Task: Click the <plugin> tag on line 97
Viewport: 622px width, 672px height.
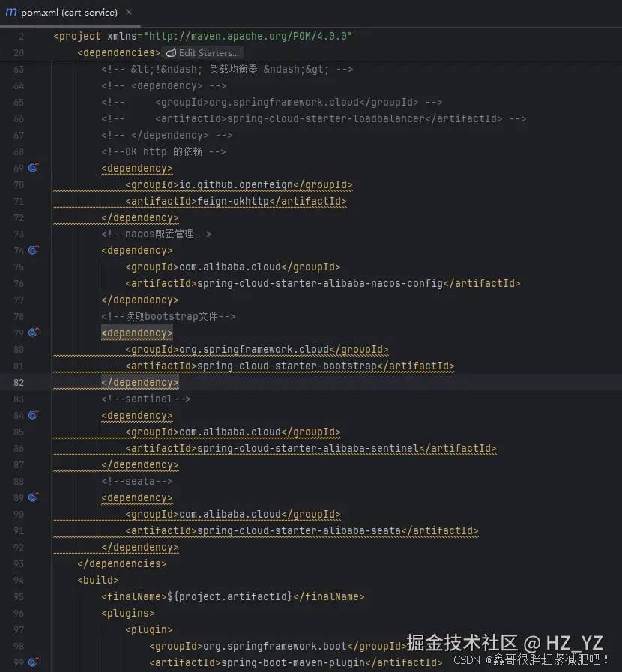Action: pyautogui.click(x=149, y=629)
